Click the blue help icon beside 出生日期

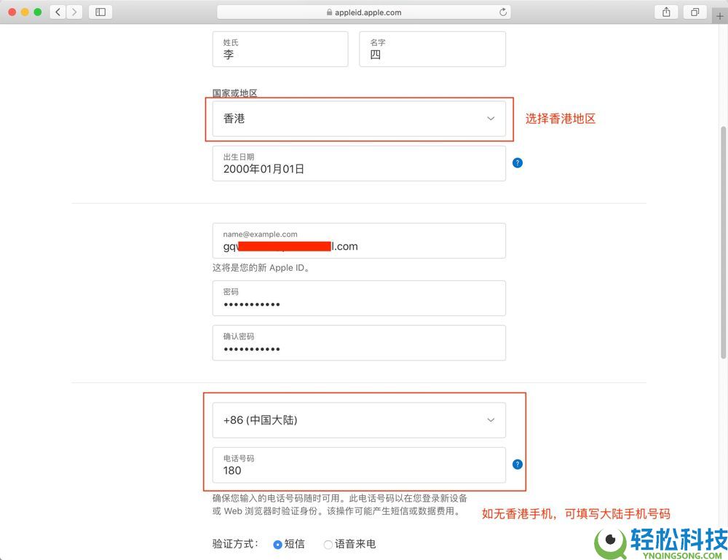coord(518,162)
